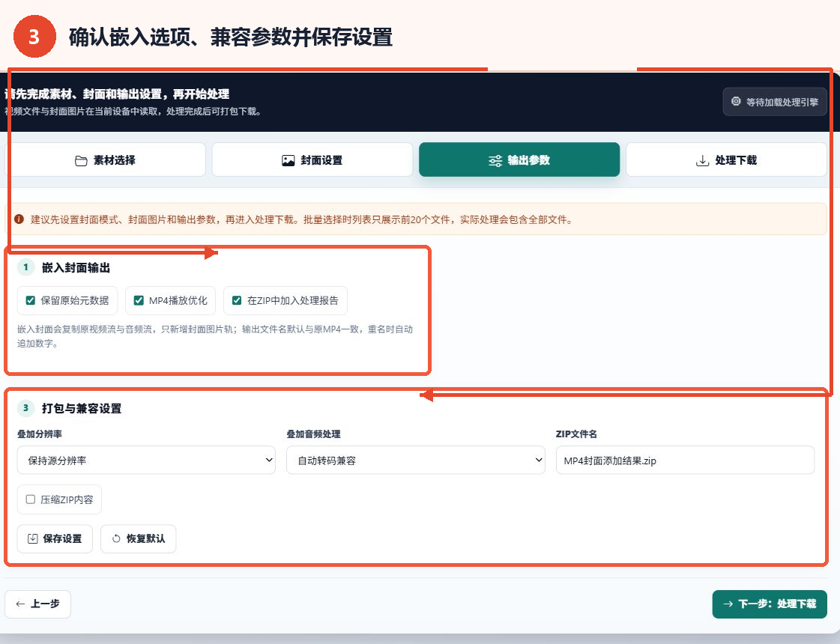Image resolution: width=840 pixels, height=644 pixels.
Task: Click notice text beginning 建议先设置封面模式
Action: click(x=301, y=219)
